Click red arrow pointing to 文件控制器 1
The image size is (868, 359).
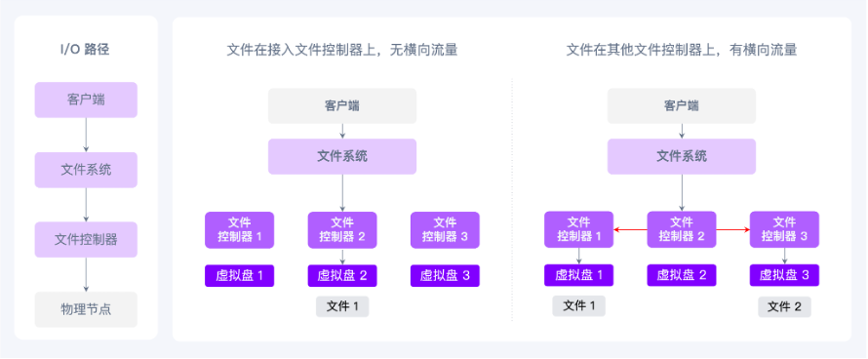(630, 229)
